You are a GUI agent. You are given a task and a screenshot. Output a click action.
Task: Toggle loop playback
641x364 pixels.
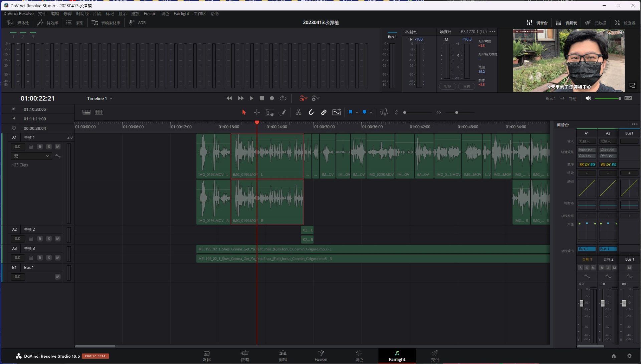pyautogui.click(x=283, y=98)
